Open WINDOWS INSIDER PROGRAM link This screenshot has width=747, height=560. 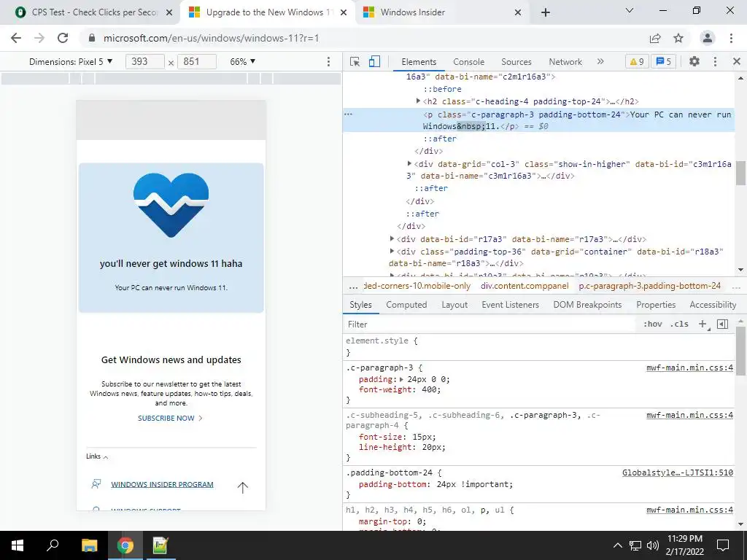pos(162,484)
